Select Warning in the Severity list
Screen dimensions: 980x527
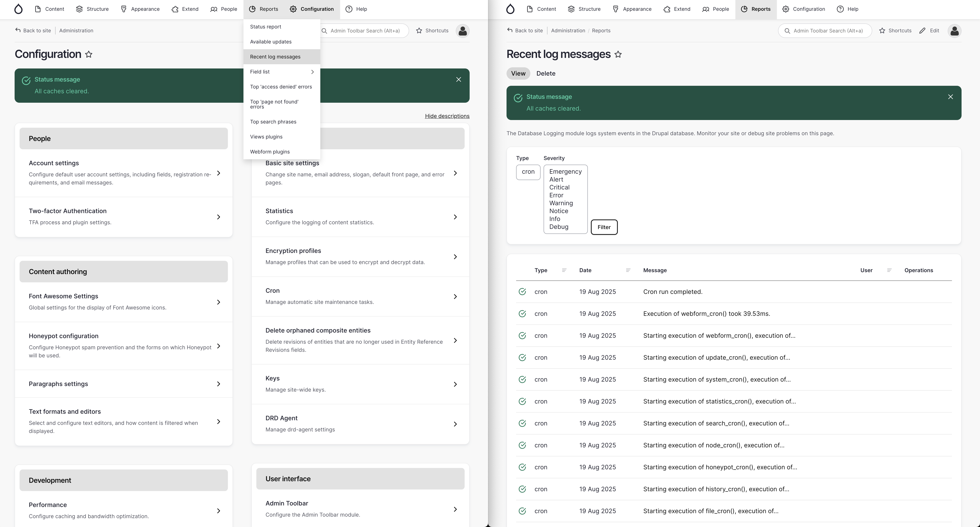(561, 203)
